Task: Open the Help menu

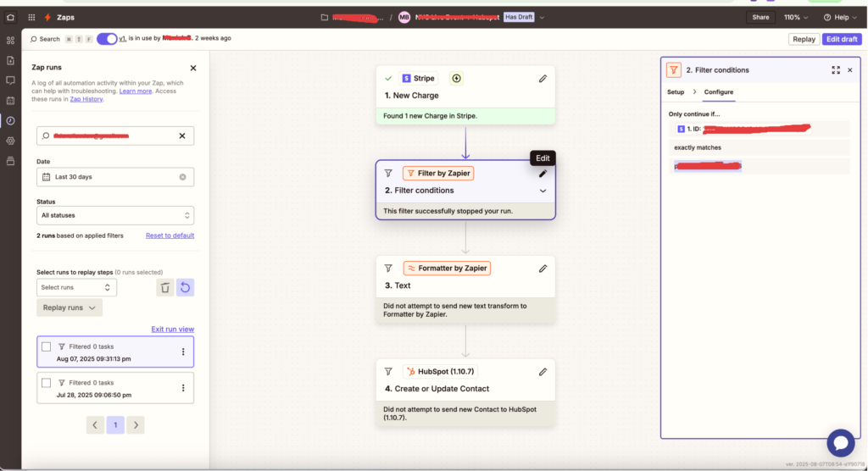Action: click(840, 17)
